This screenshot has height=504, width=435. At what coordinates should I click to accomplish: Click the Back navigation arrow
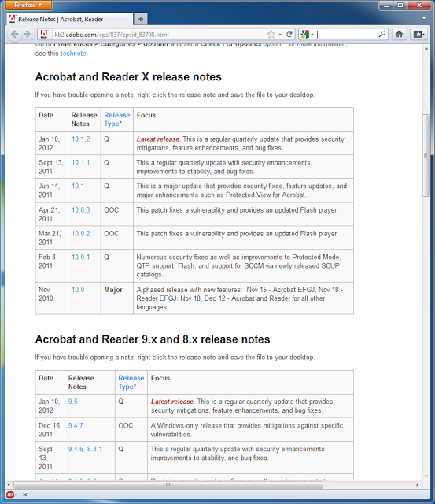click(x=14, y=34)
